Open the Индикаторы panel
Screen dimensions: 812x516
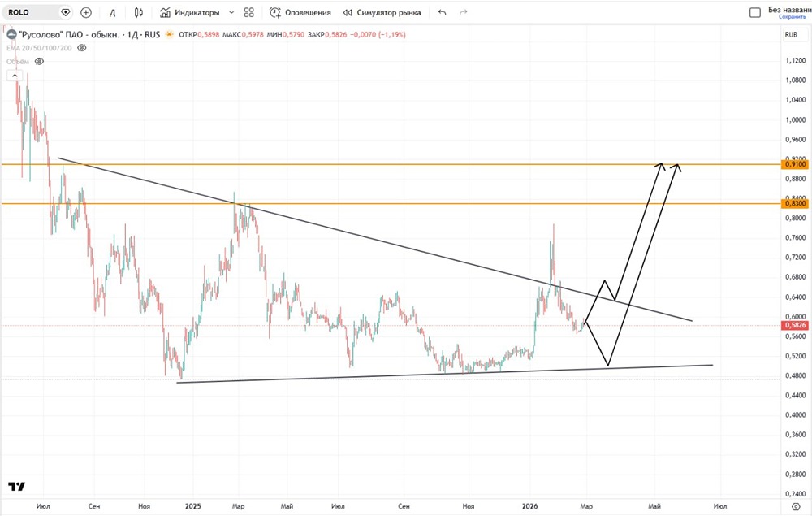(189, 12)
